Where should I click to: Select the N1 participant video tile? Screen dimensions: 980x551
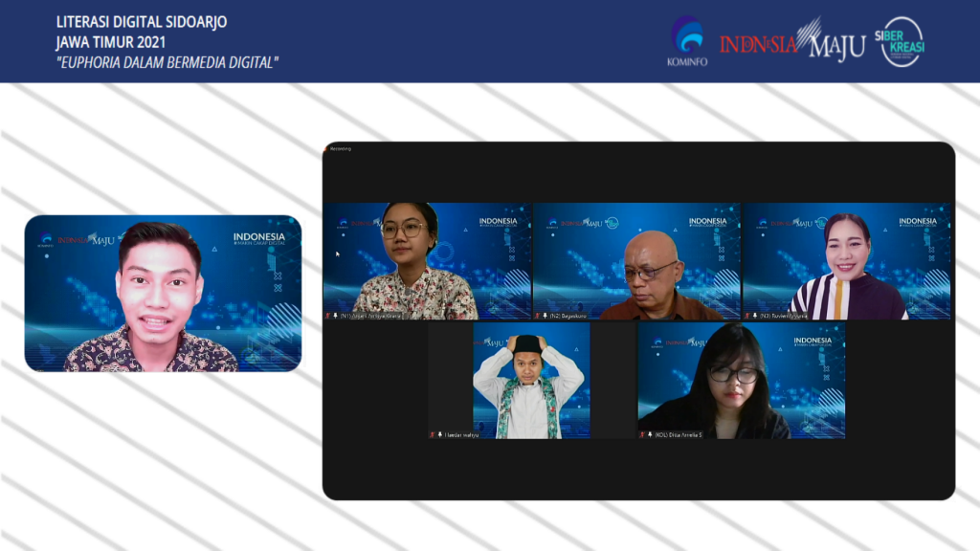pyautogui.click(x=427, y=258)
